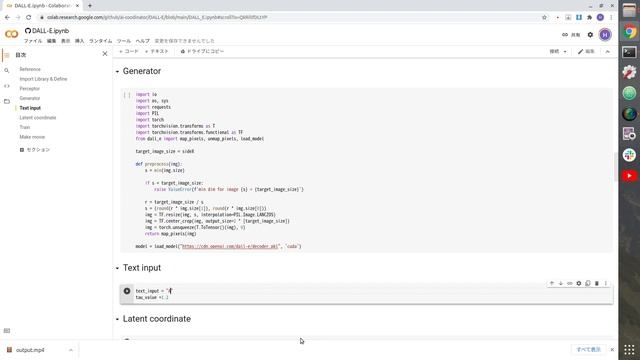640x360 pixels.
Task: Copy notebook with ドライブにコピー
Action: point(202,51)
